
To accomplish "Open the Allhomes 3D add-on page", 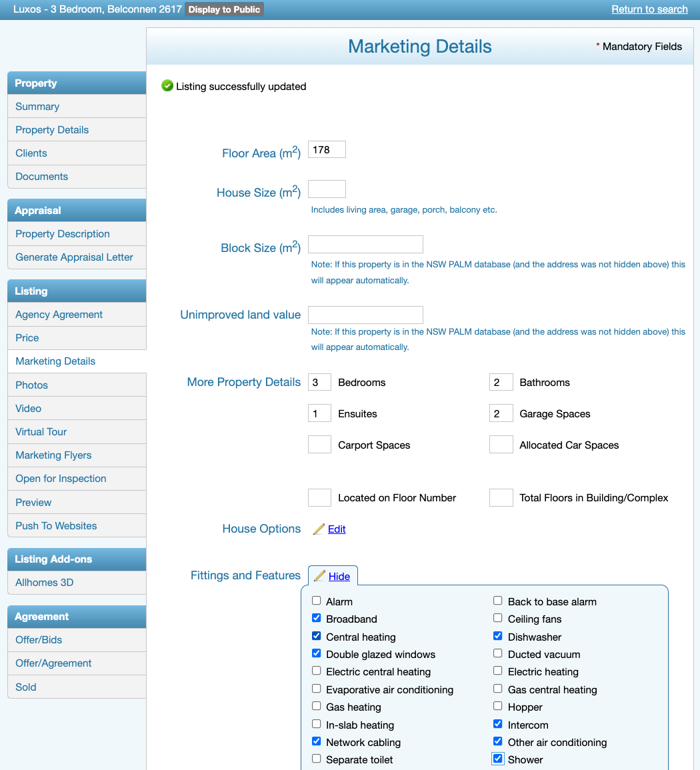I will click(44, 582).
